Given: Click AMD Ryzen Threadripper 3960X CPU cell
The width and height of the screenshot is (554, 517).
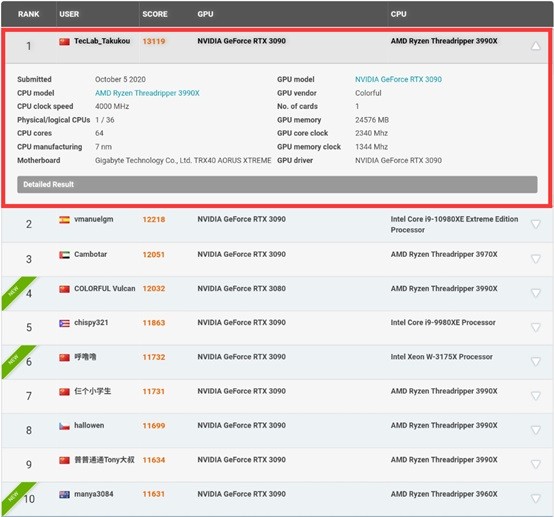Looking at the screenshot, I should (444, 494).
